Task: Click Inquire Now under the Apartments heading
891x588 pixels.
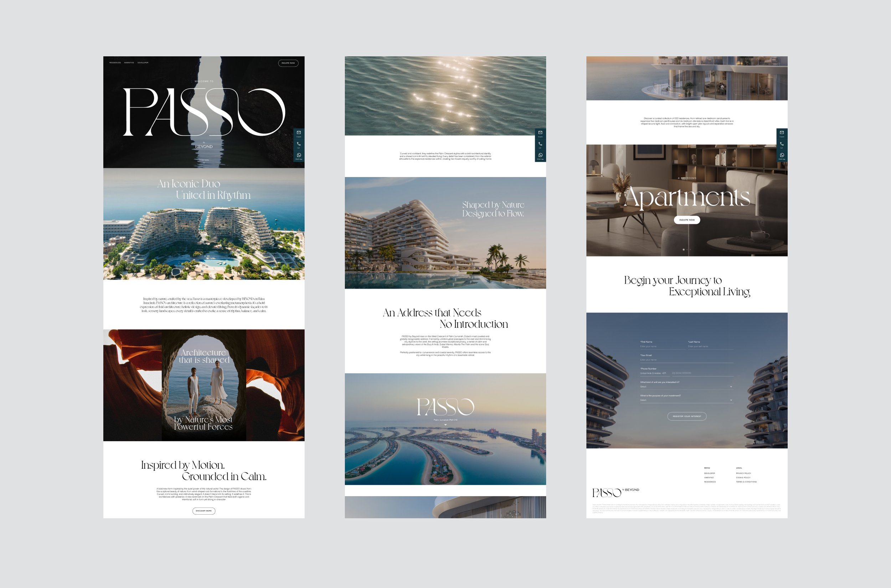Action: (687, 220)
